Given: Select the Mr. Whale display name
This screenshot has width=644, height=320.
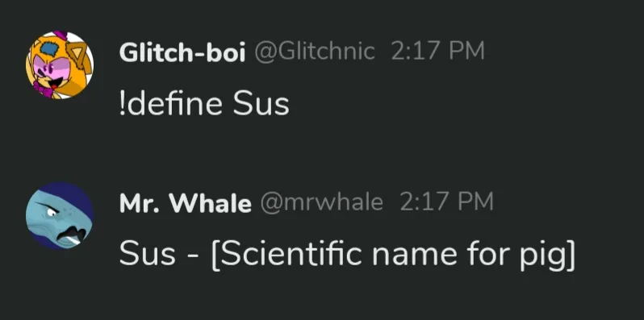Looking at the screenshot, I should [x=186, y=203].
